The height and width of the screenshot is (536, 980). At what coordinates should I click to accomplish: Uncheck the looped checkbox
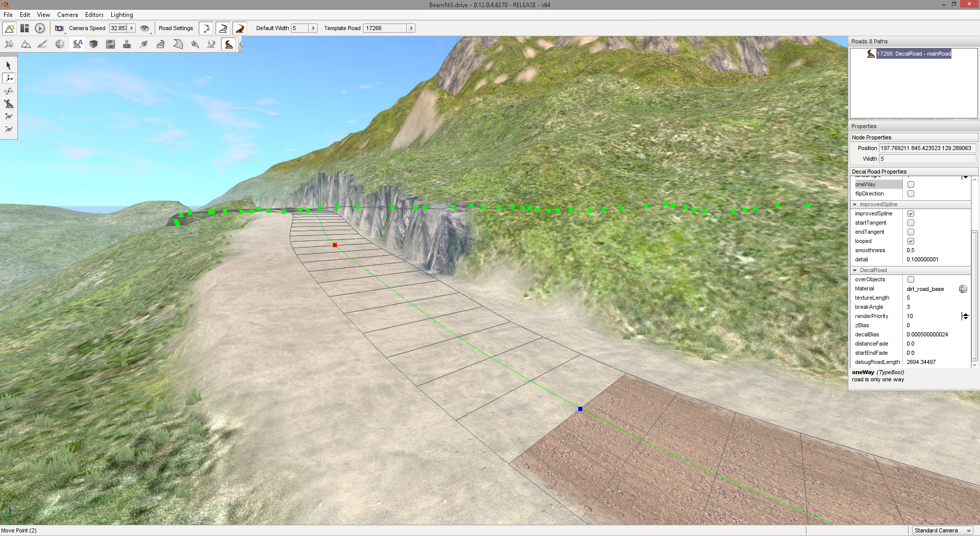[911, 241]
